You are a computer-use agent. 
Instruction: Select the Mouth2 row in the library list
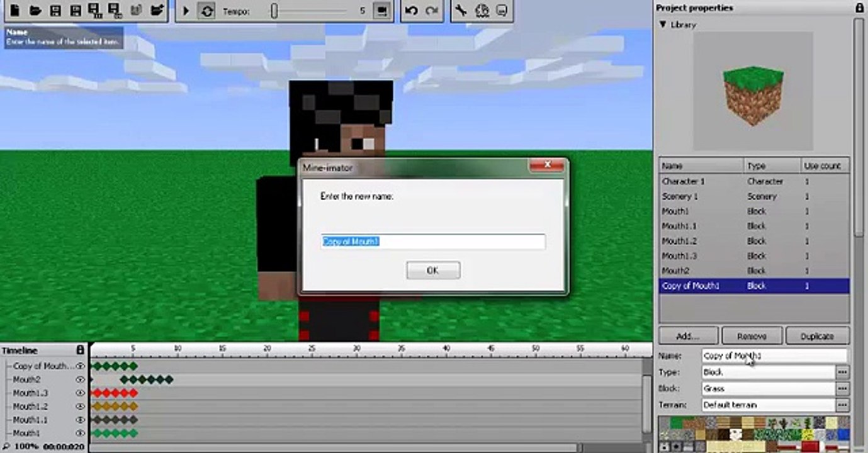point(754,271)
